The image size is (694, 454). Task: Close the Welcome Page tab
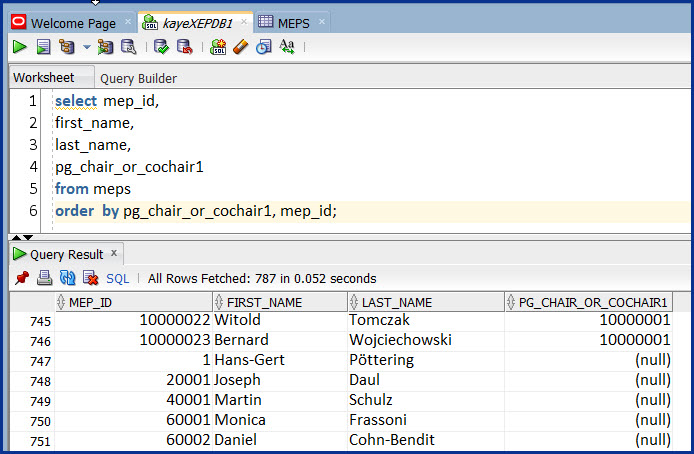(x=127, y=22)
